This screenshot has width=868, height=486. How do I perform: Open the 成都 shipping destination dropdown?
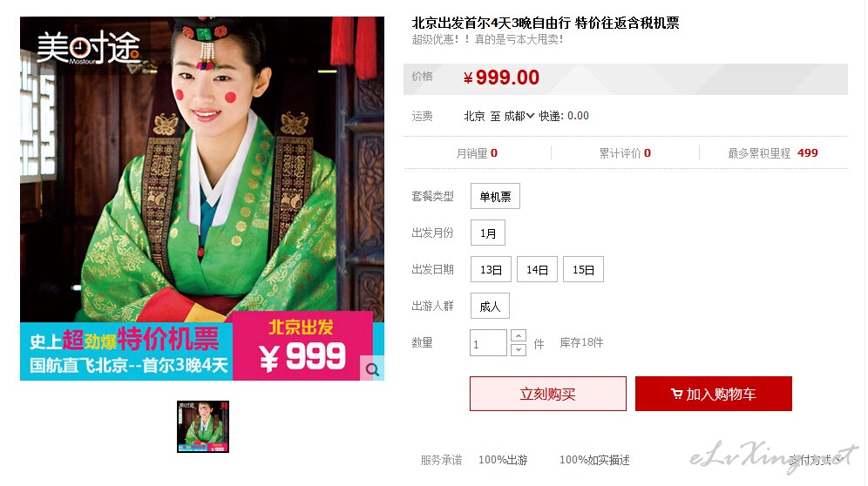point(519,116)
